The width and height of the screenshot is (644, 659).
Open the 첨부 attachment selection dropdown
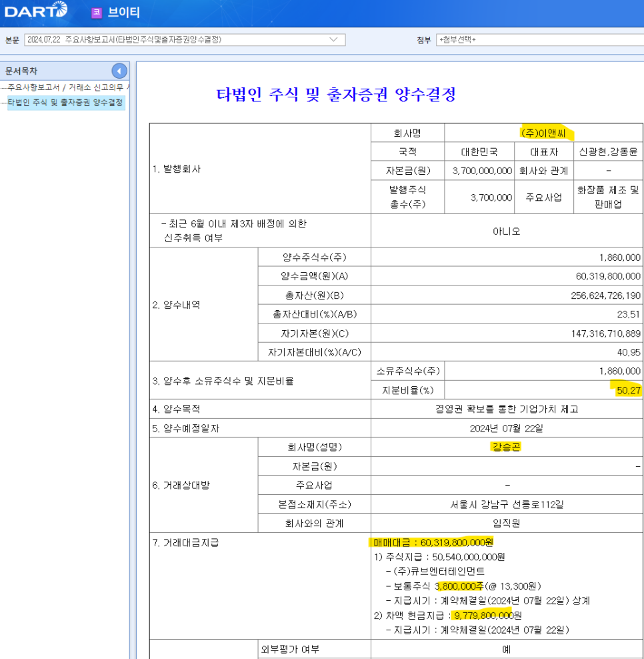pyautogui.click(x=540, y=40)
